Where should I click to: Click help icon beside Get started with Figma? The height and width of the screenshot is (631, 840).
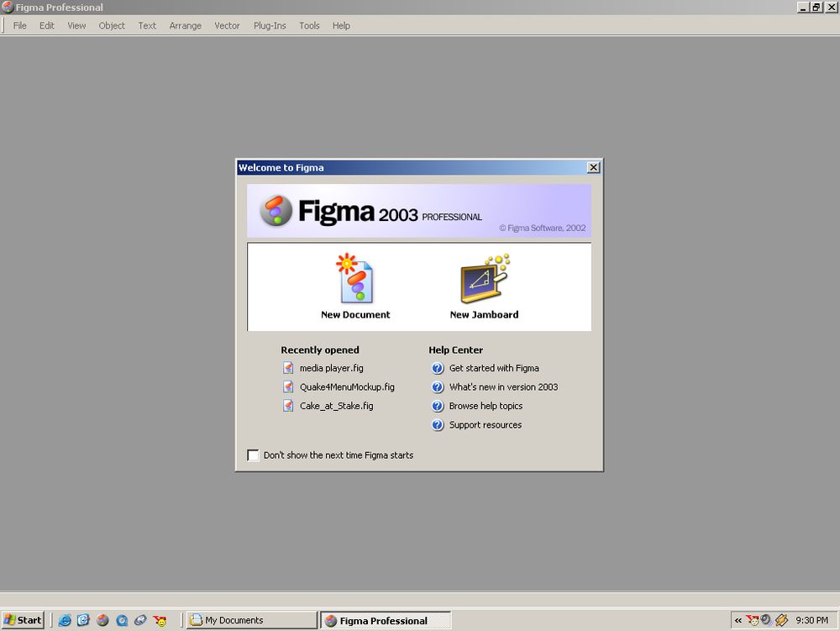[x=438, y=368]
